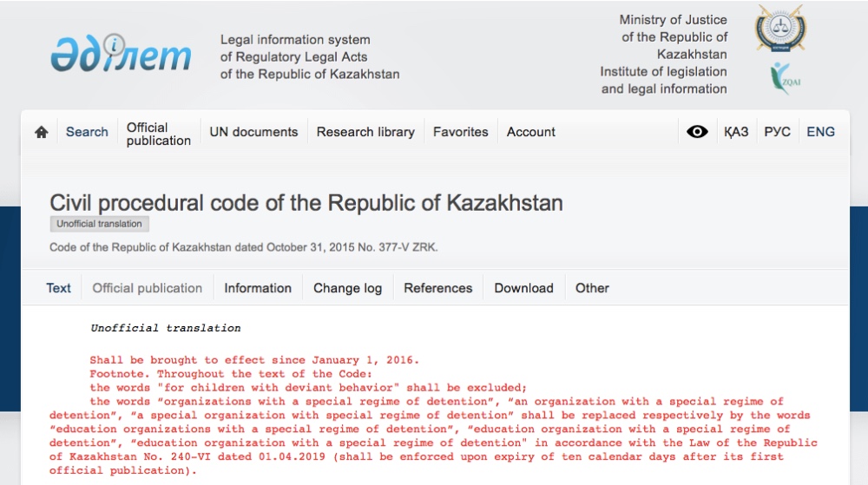
Task: Open the Change log tab
Action: pyautogui.click(x=348, y=289)
